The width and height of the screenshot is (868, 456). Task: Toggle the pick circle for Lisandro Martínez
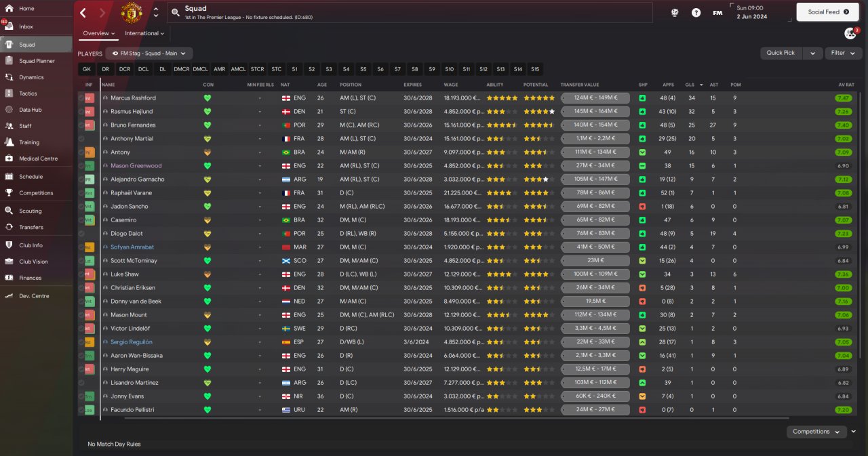[81, 383]
